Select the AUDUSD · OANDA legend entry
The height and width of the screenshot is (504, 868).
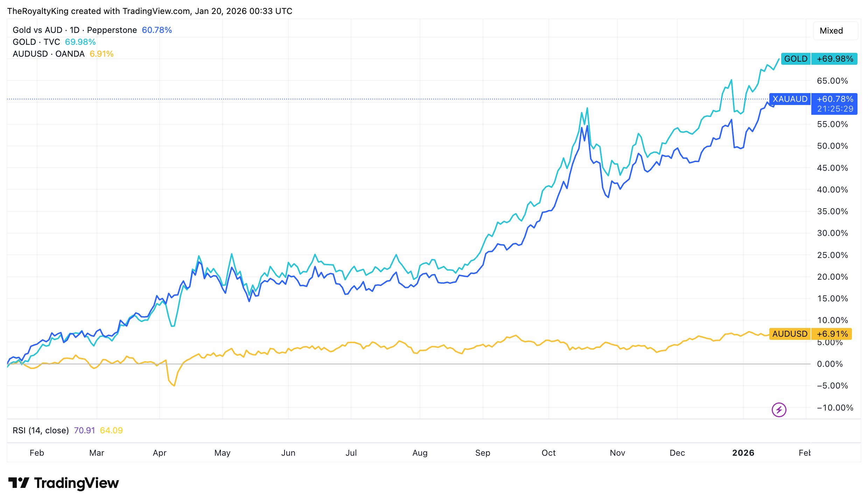[x=49, y=54]
